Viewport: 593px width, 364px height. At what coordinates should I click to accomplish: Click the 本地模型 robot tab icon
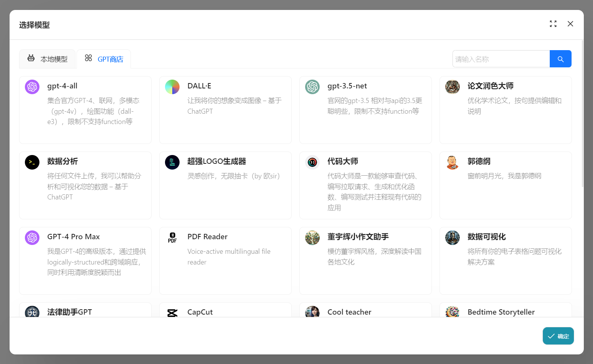coord(31,58)
